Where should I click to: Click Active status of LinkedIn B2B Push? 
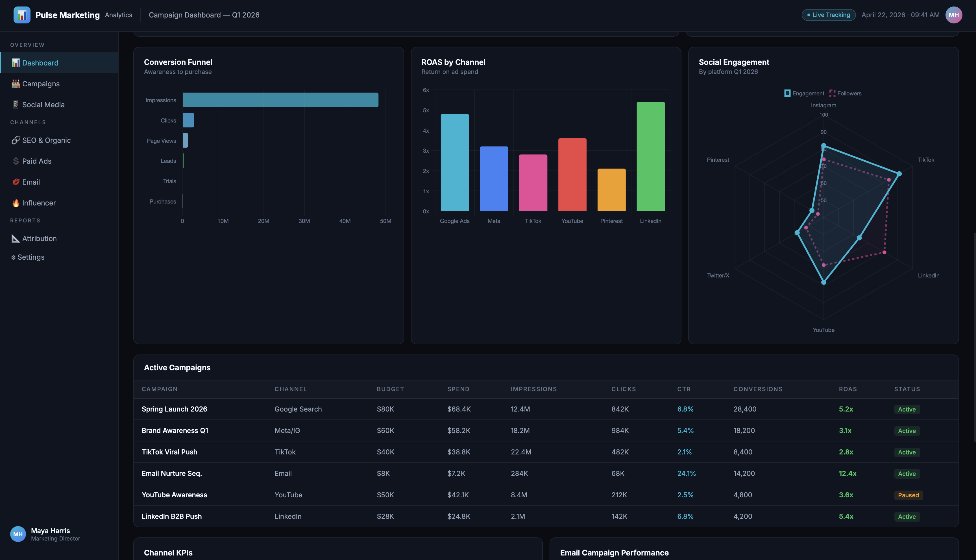coord(907,517)
